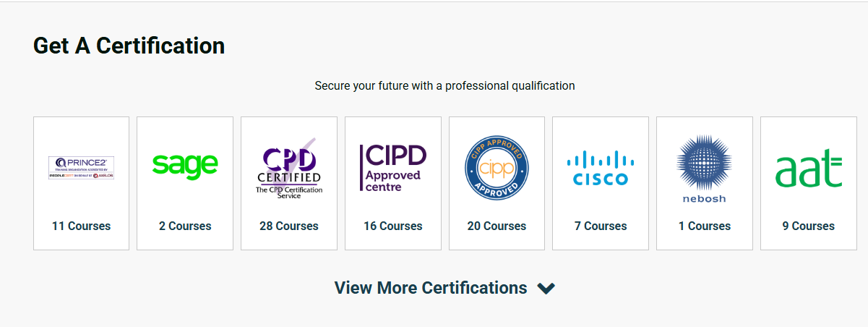Image resolution: width=868 pixels, height=327 pixels.
Task: Click the CIPD Approved centre logo
Action: tap(393, 168)
